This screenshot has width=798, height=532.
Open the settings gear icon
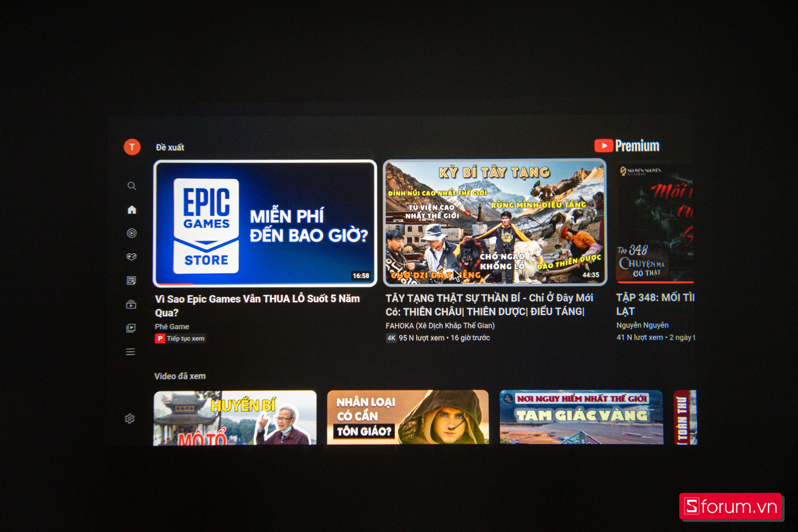[129, 419]
